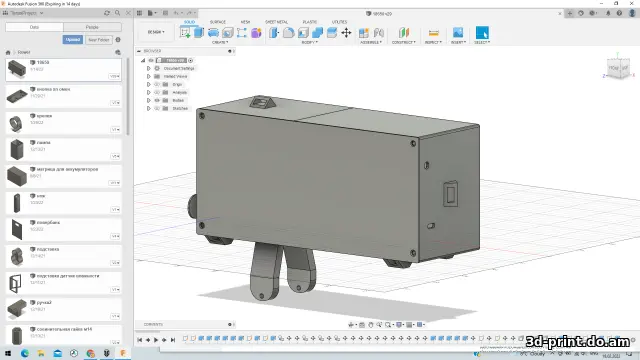The image size is (640, 360).
Task: Open the Windows Start menu
Action: tap(8, 353)
